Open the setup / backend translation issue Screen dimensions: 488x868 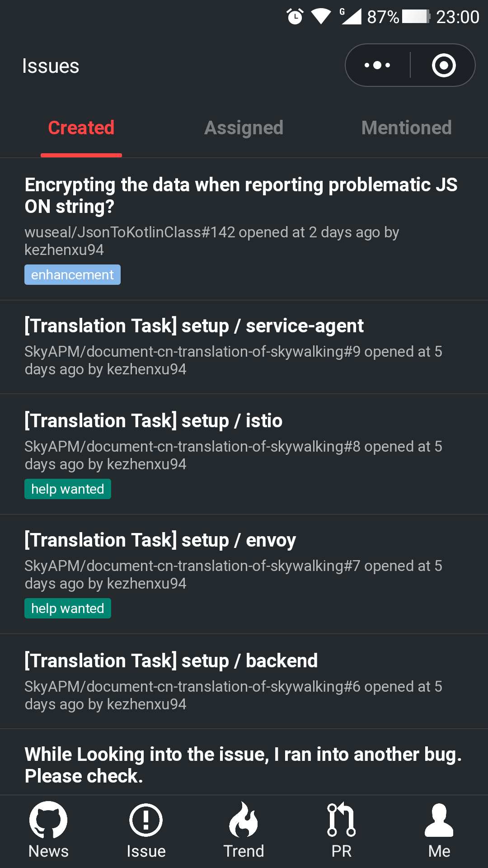click(x=171, y=661)
